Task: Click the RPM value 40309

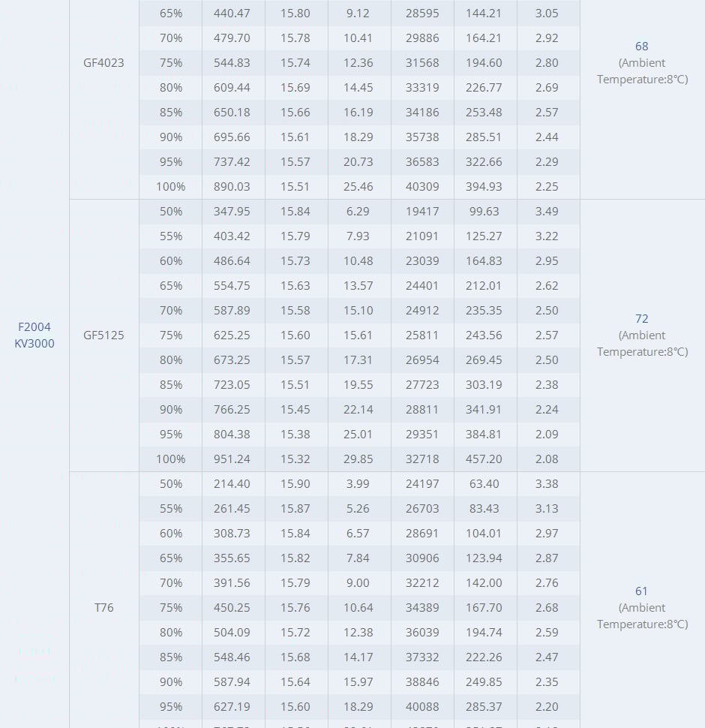Action: [422, 187]
